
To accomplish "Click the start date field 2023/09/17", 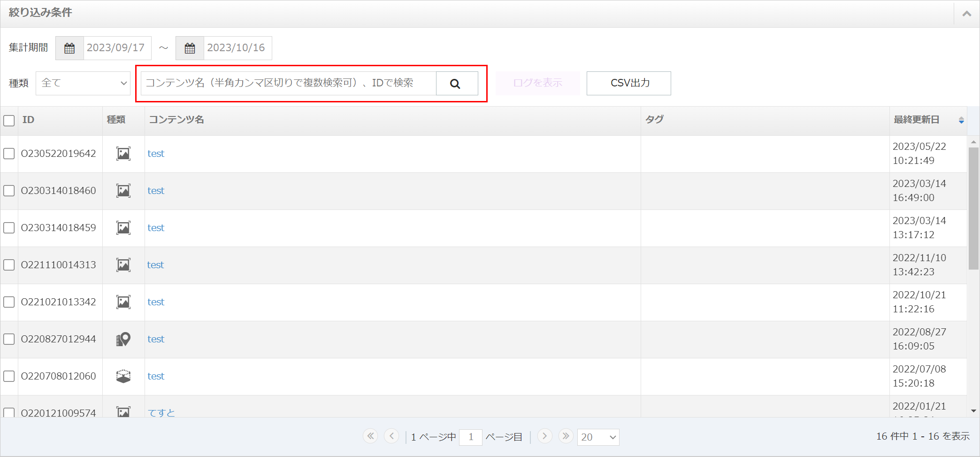I will tap(117, 48).
